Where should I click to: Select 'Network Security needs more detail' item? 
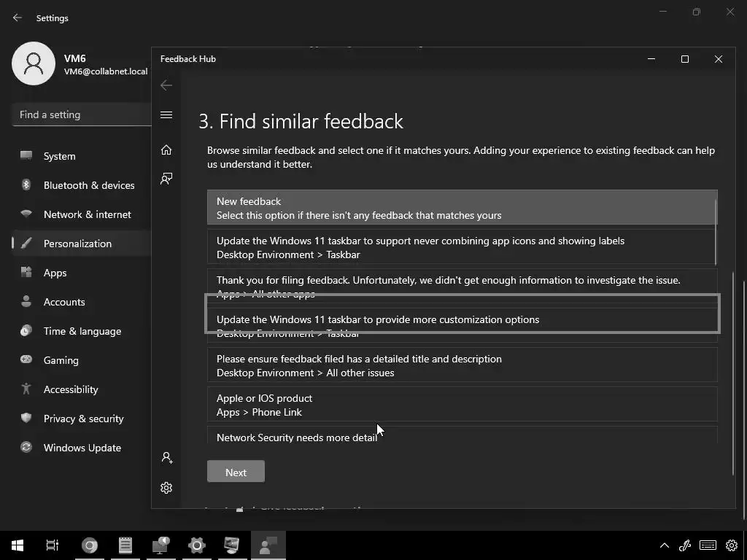462,436
